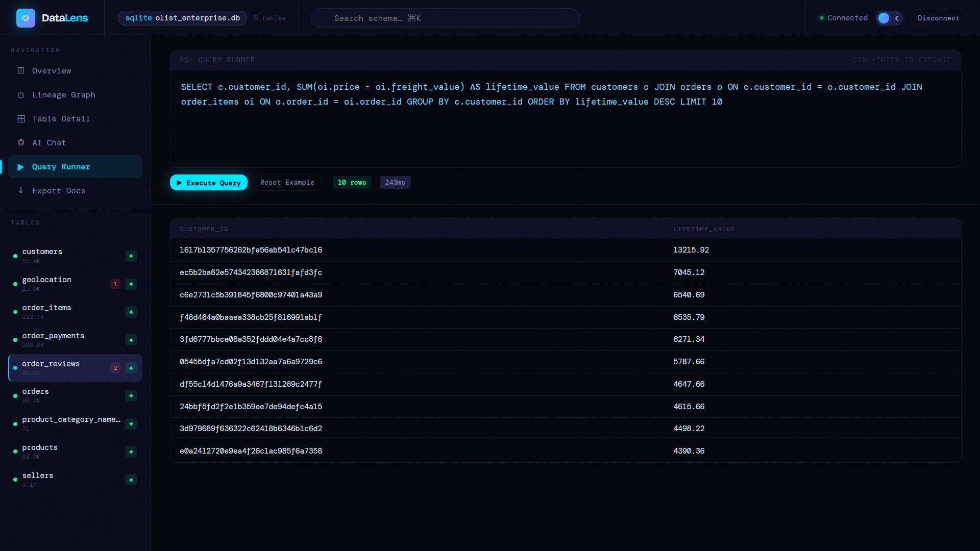
Task: Select the order_items table in sidebar
Action: click(75, 312)
